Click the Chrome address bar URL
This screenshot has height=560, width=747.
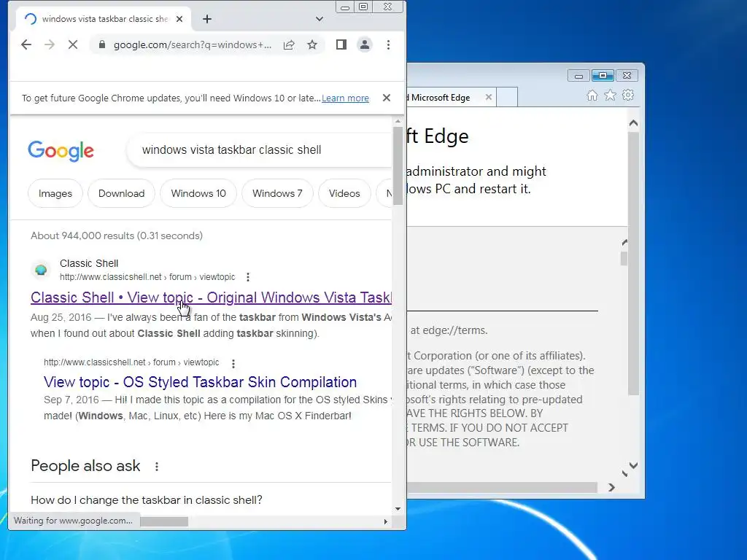[x=192, y=44]
